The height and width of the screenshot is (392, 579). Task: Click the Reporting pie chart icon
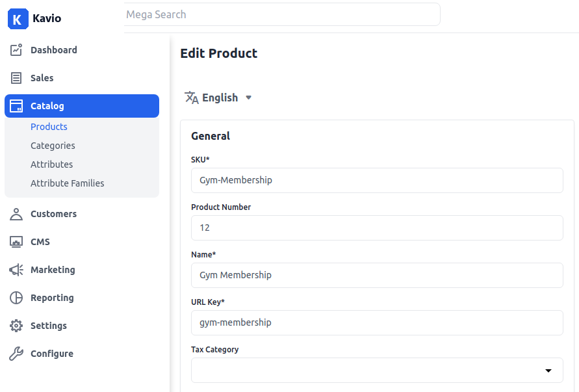16,298
